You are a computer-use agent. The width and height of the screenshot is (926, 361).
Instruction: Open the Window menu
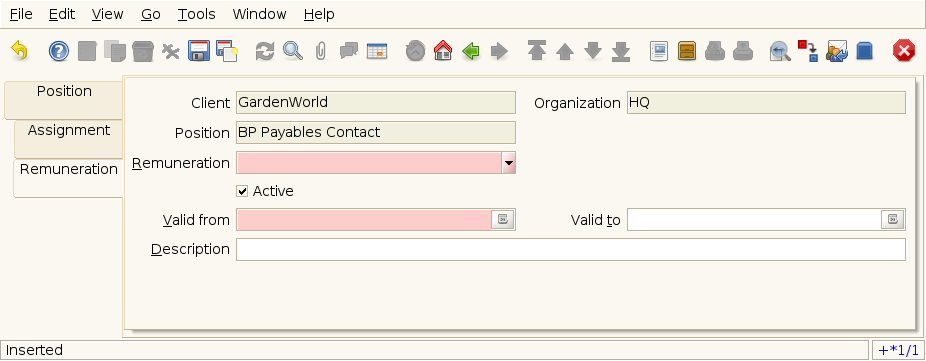pyautogui.click(x=259, y=14)
